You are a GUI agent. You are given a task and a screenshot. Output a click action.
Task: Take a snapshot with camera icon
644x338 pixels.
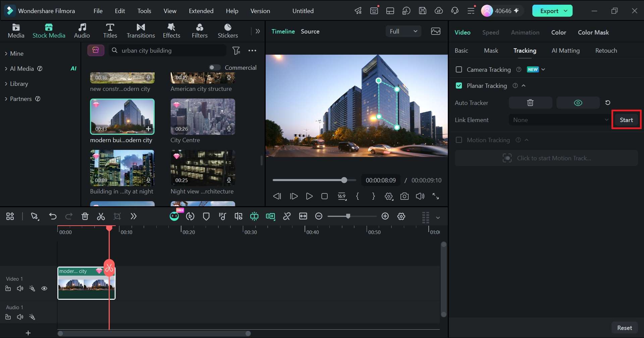pos(405,196)
